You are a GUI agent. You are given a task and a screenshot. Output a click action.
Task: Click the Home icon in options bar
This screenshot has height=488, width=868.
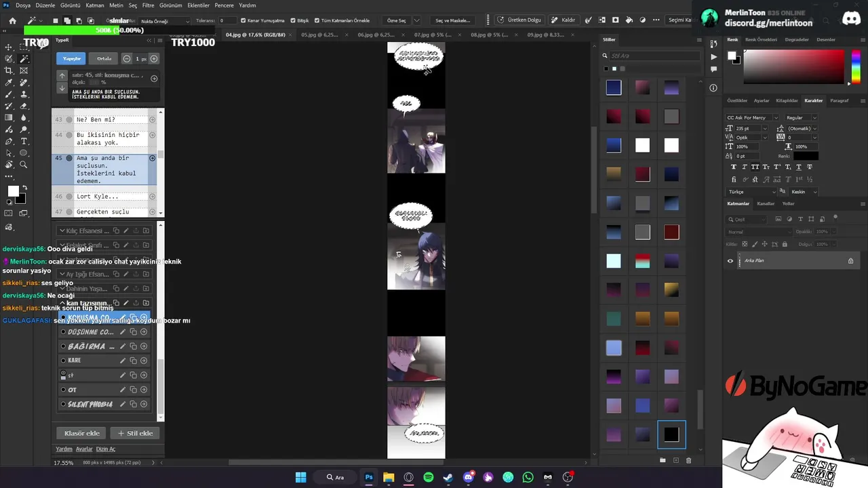coord(12,20)
